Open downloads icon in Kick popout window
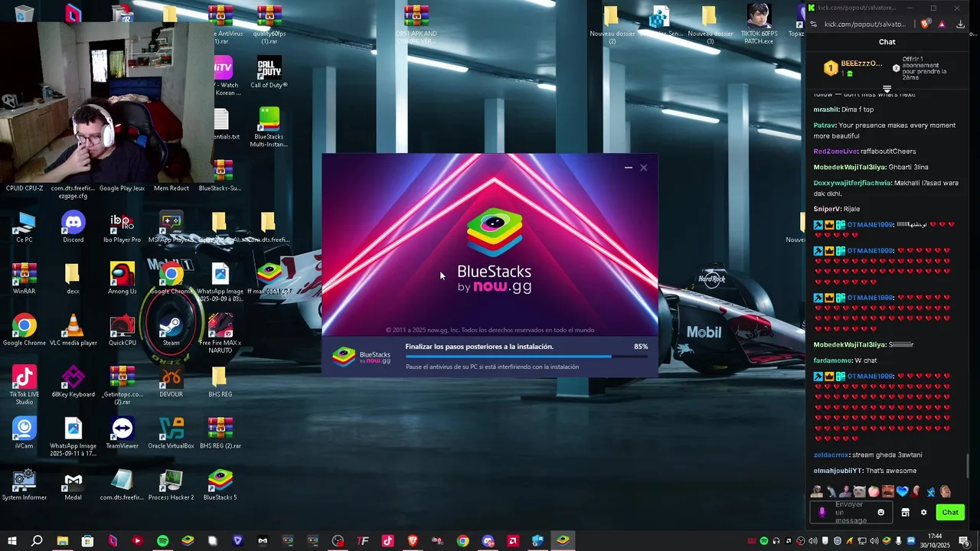 [961, 24]
